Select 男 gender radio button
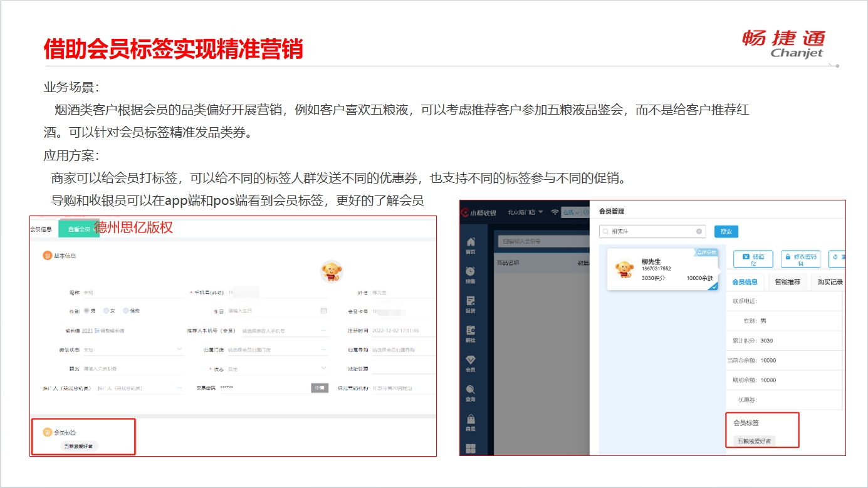Screen dimensions: 868x488 [86, 311]
